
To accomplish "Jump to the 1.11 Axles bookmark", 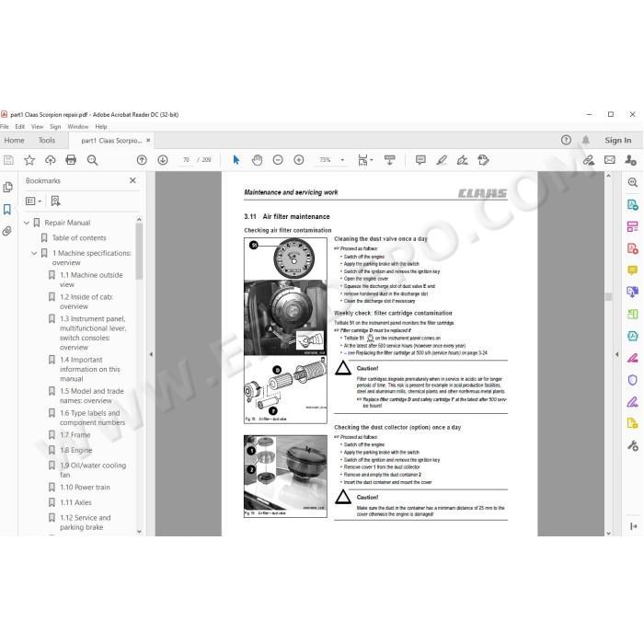I will [75, 502].
